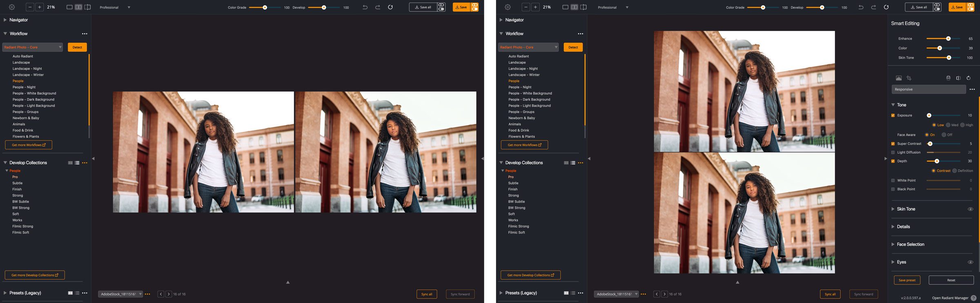Turn Face Aware Off

(x=944, y=135)
